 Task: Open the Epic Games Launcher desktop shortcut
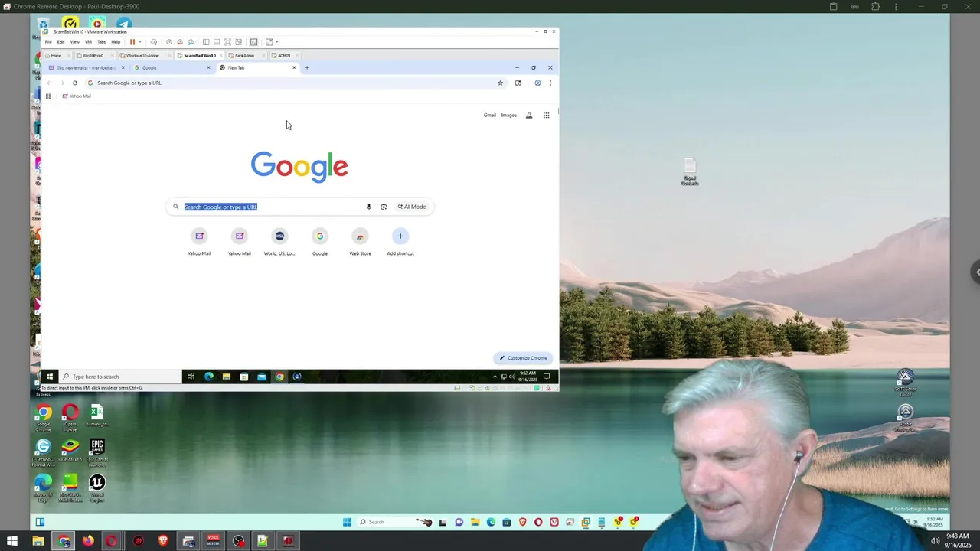tap(96, 452)
